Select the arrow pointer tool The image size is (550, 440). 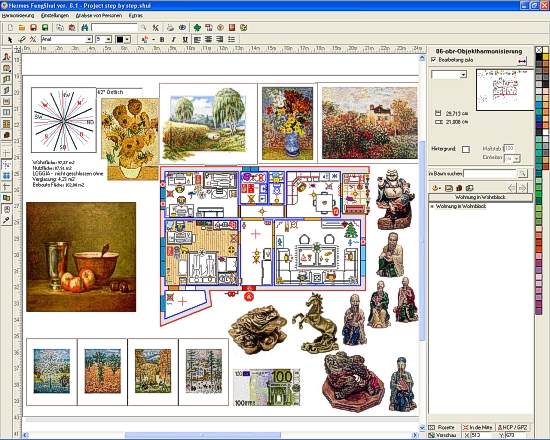(10, 40)
